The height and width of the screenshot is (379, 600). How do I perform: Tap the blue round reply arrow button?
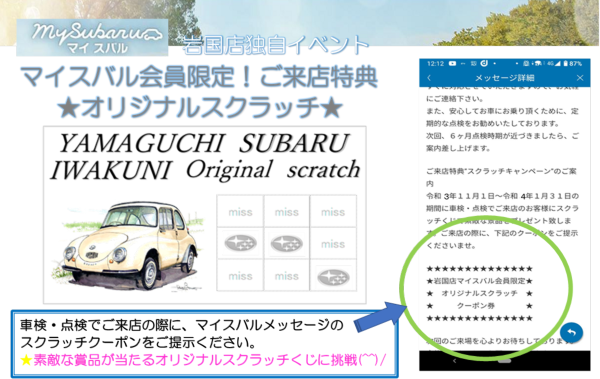pyautogui.click(x=571, y=332)
